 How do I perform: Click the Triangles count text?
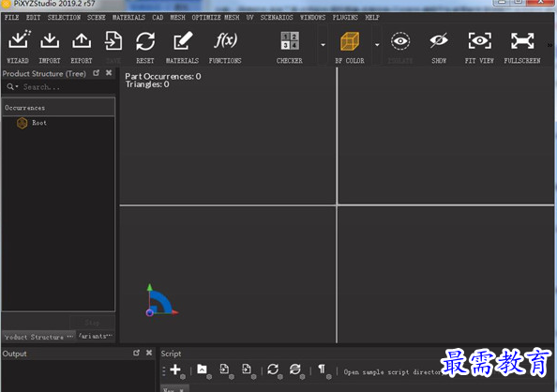[x=147, y=84]
